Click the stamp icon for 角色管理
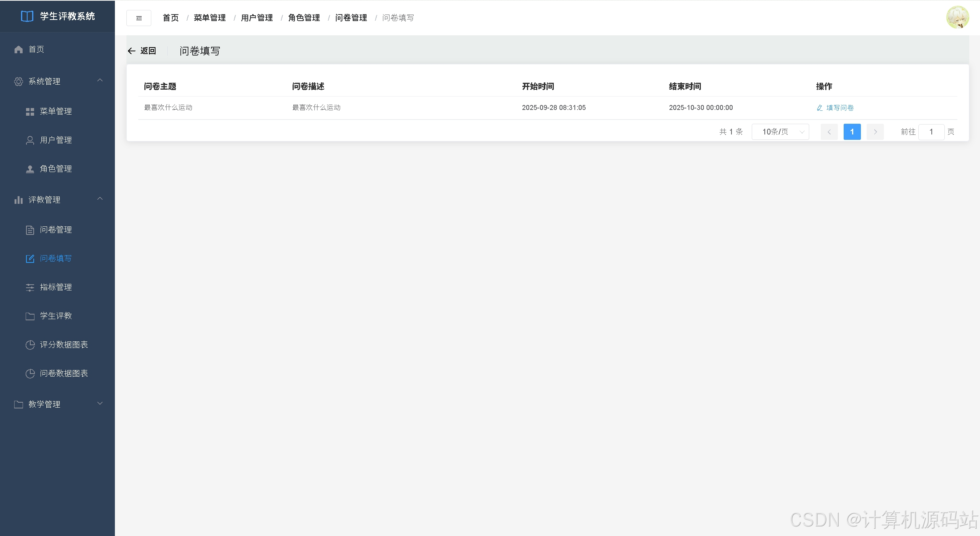 point(30,169)
